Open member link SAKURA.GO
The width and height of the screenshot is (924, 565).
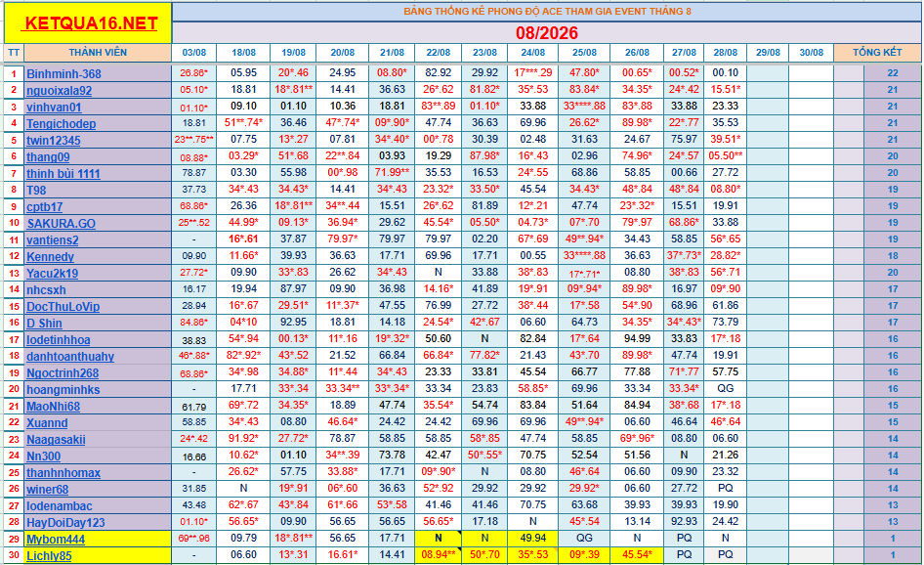[x=61, y=224]
